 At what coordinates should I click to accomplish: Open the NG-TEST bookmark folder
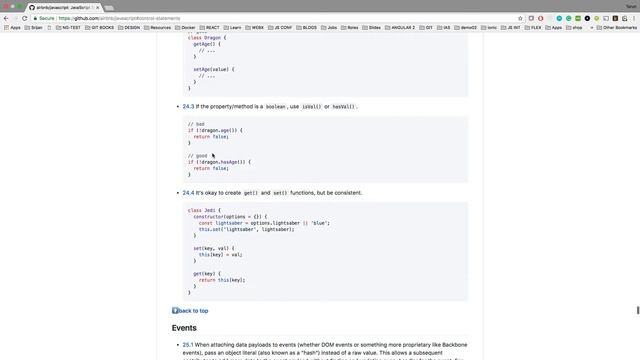coord(68,28)
